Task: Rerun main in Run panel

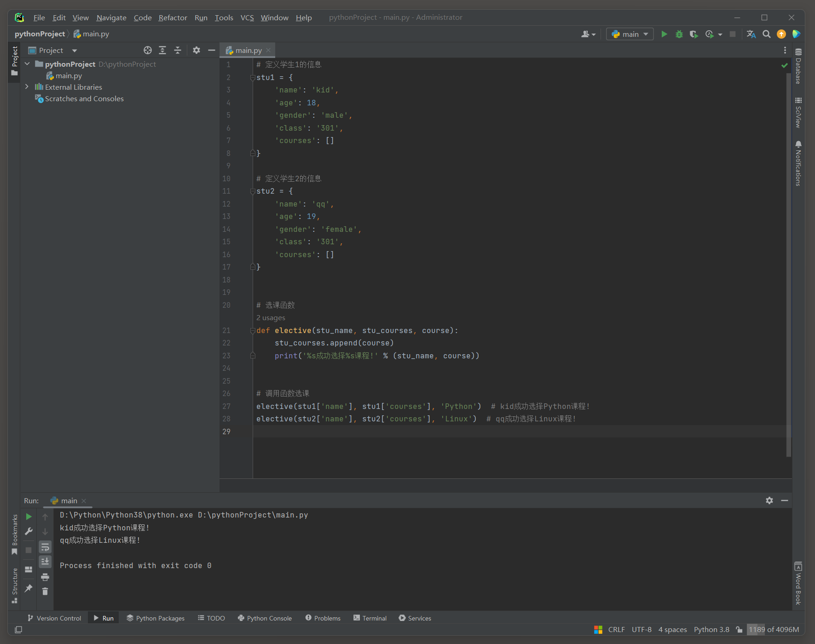Action: point(29,517)
